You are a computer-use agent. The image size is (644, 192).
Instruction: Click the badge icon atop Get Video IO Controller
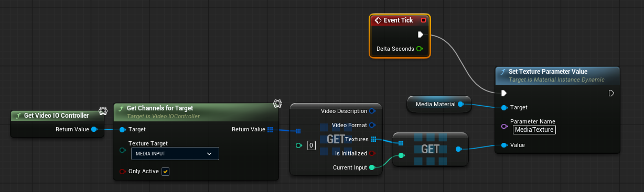pos(103,111)
